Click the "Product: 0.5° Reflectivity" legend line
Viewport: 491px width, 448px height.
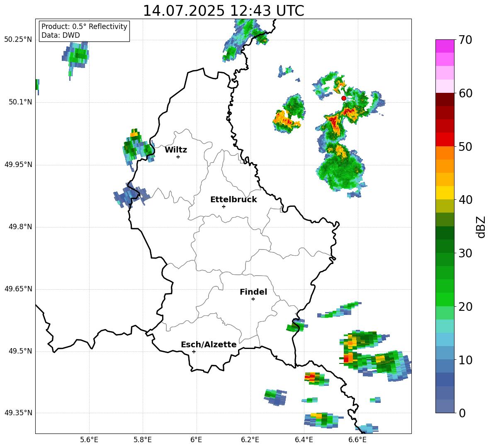pos(84,26)
